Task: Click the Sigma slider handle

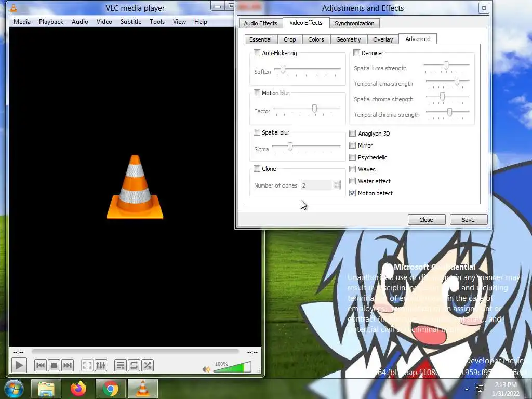Action: 290,146
